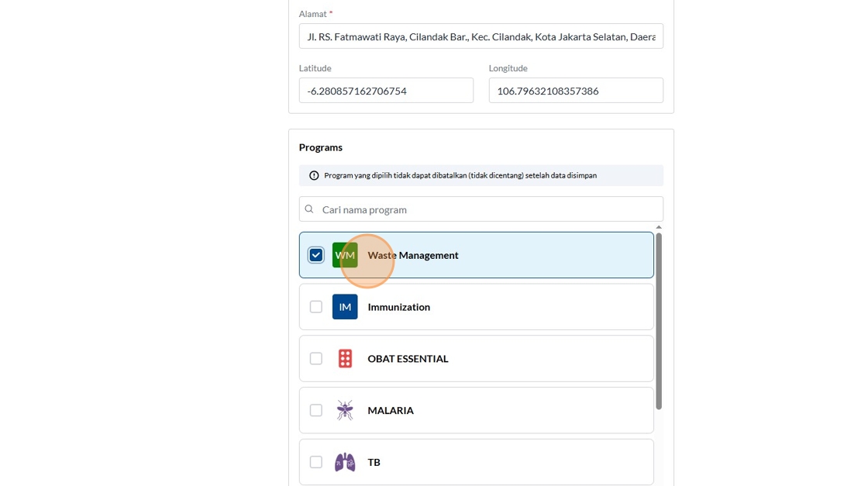Focus the Latitude input field

click(x=386, y=91)
